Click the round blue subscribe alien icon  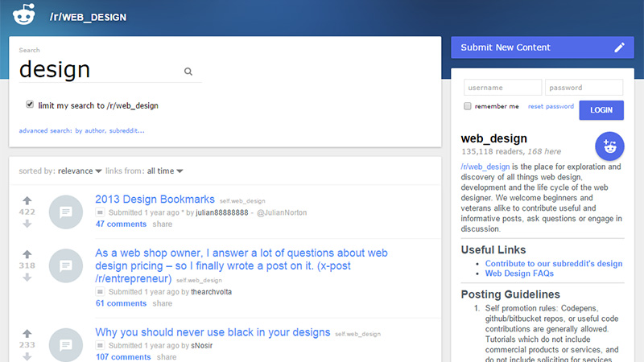609,146
